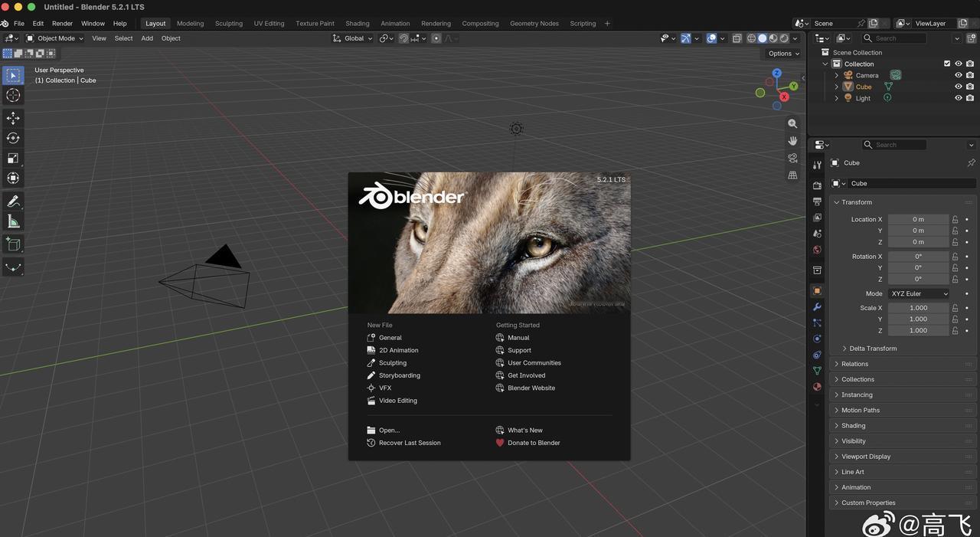The image size is (980, 537).
Task: Select the Measure ruler tool
Action: (x=13, y=221)
